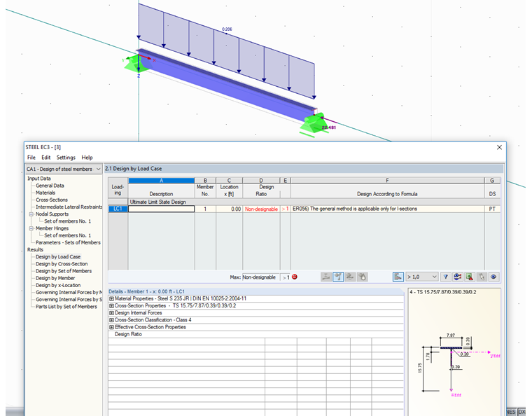This screenshot has height=416, width=532.
Task: Open Parameters - Sets of Members
Action: pyautogui.click(x=68, y=242)
